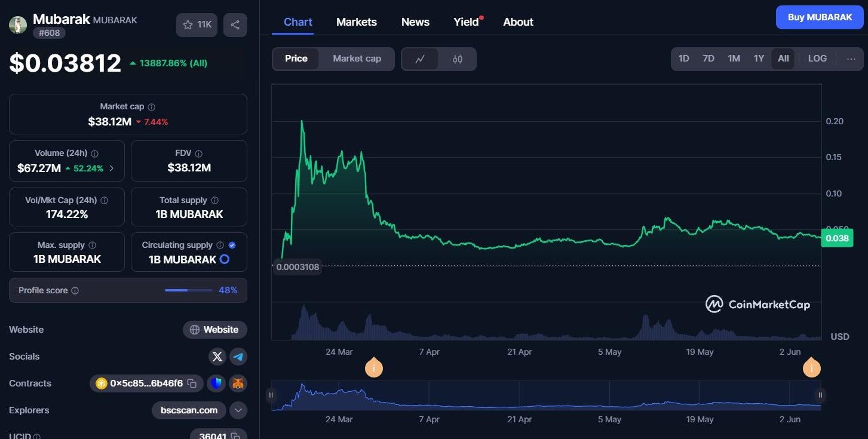
Task: Click the left range slider handle
Action: tap(271, 395)
